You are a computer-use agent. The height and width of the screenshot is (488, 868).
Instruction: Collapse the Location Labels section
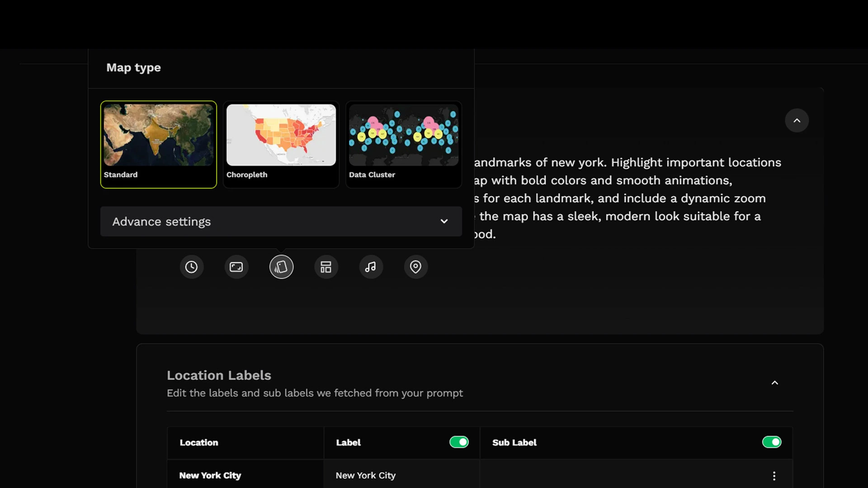(774, 383)
